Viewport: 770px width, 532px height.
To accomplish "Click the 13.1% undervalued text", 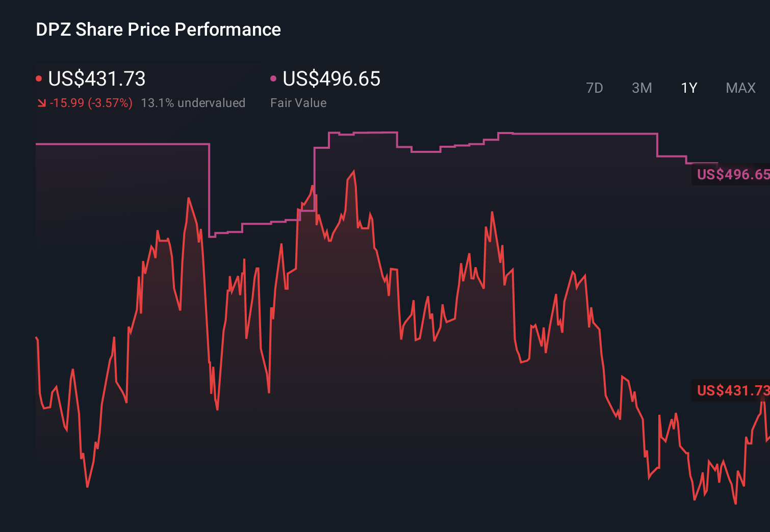I will click(x=193, y=103).
